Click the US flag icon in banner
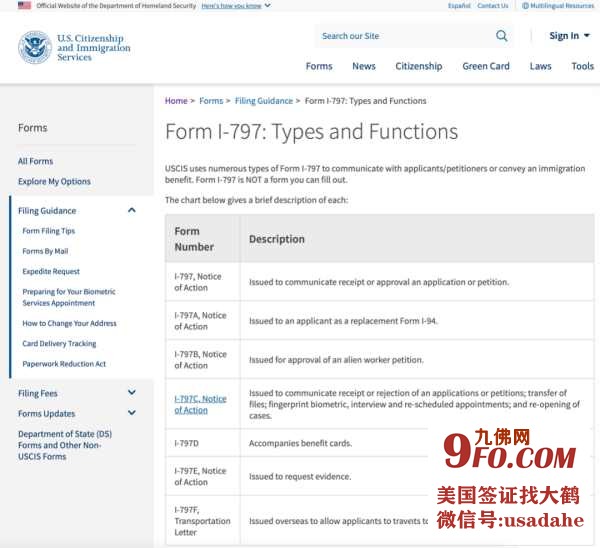 click(24, 5)
